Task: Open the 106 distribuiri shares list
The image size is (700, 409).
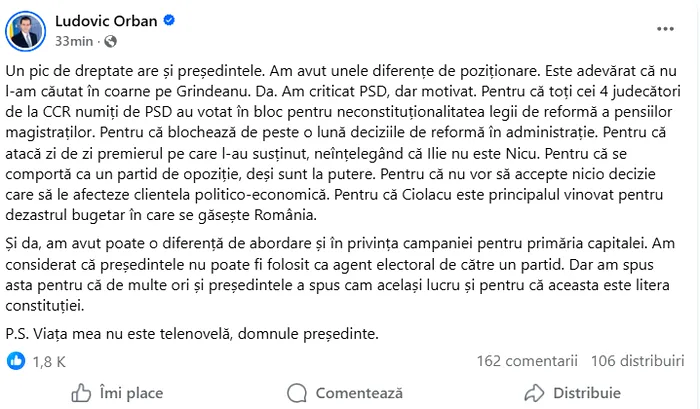Action: (635, 360)
